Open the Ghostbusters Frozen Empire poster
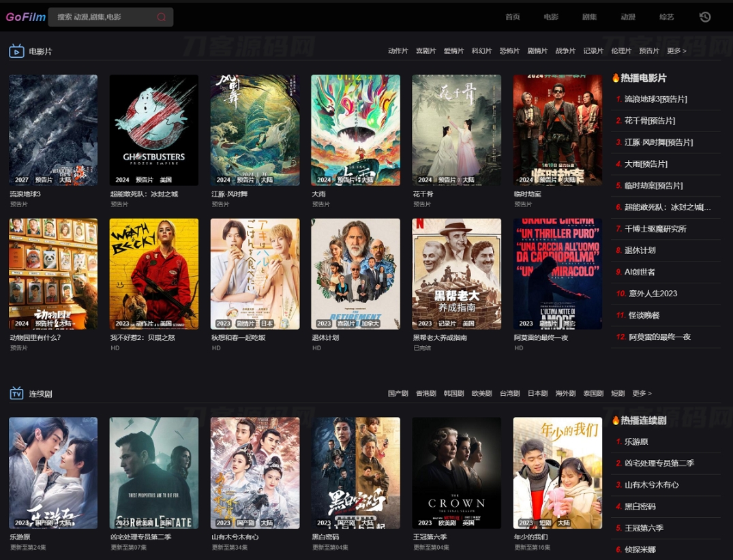733x560 pixels. pos(154,130)
